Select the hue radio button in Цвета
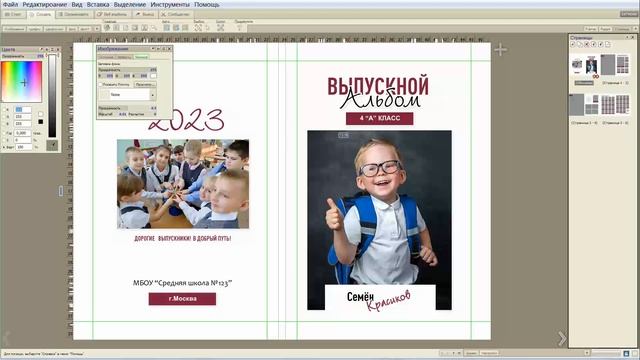 [4, 133]
